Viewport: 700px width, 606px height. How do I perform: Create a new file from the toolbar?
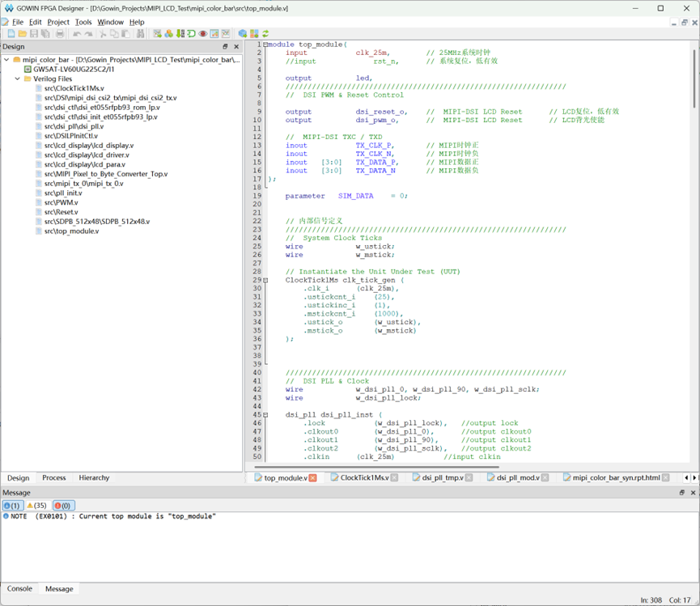coord(11,34)
